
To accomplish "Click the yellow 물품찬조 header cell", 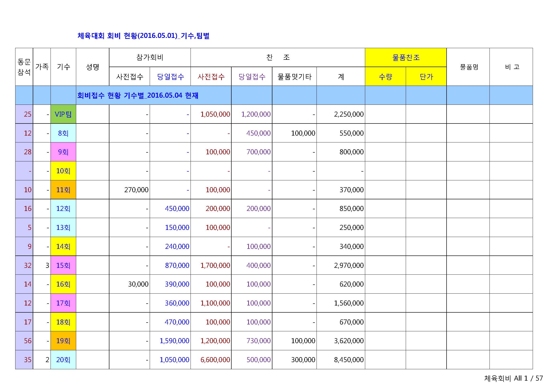I will 406,57.
